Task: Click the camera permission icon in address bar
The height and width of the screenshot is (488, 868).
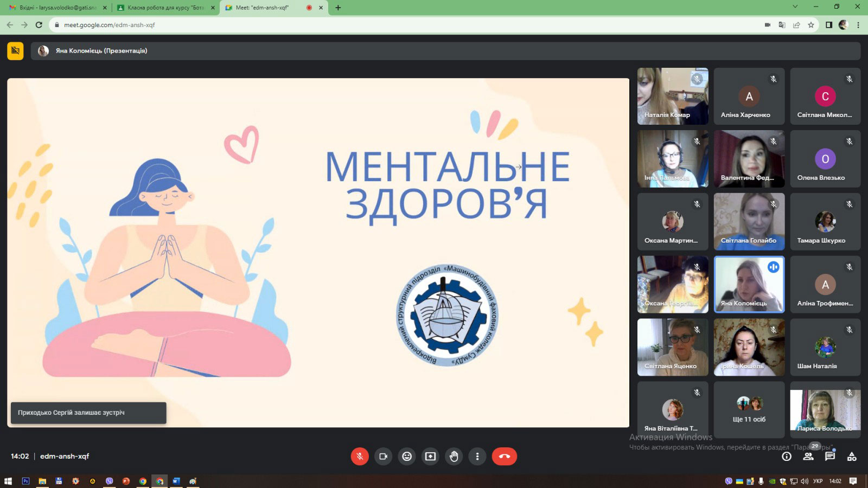Action: 768,25
